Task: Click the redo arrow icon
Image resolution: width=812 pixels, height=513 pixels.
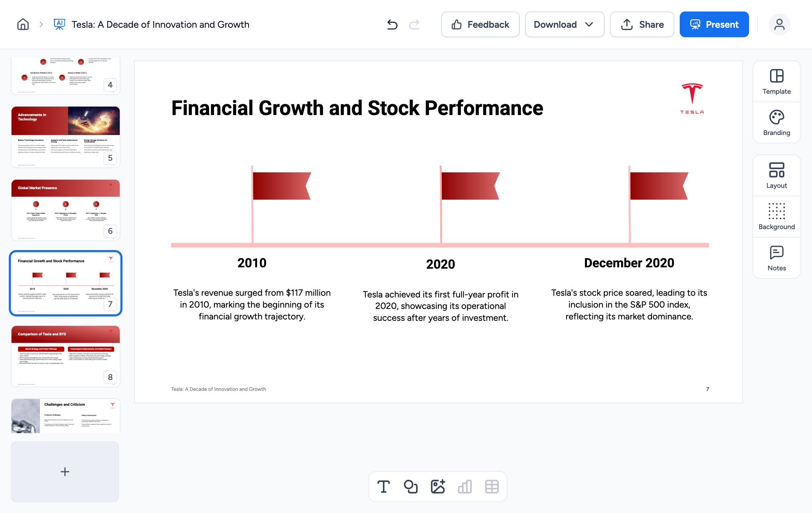Action: coord(414,24)
